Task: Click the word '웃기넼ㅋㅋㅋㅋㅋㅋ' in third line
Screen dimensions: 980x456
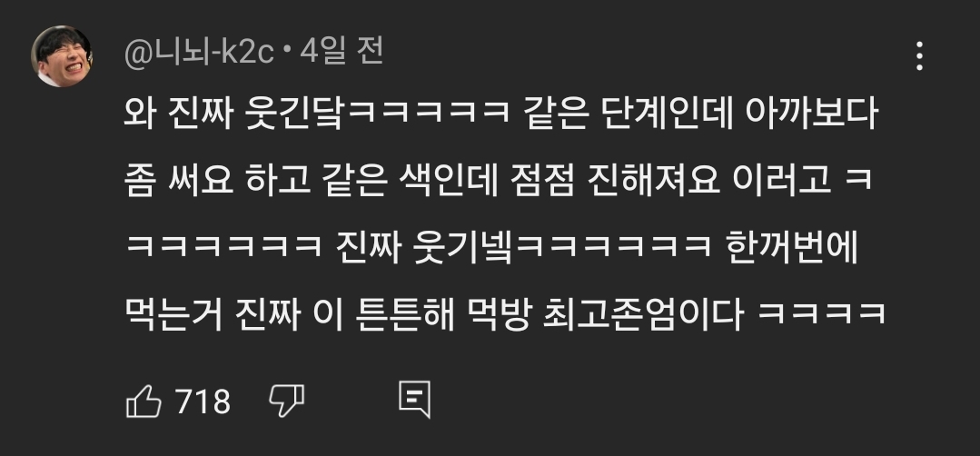Action: [562, 249]
